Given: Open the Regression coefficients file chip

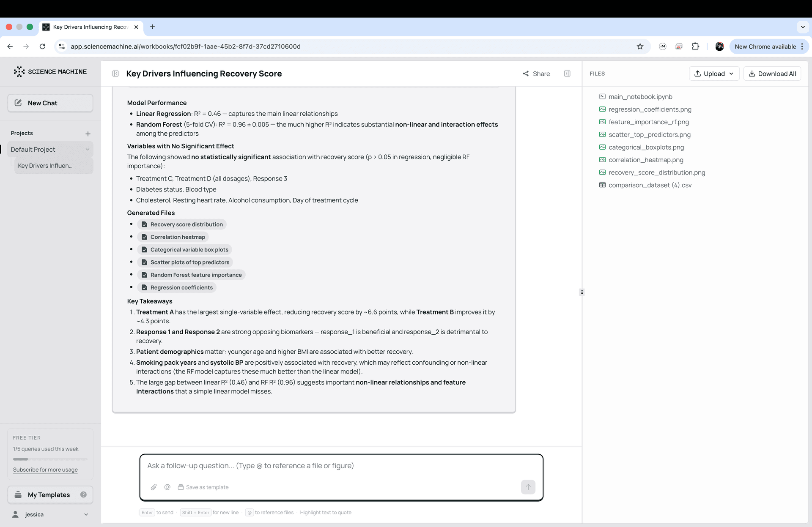Looking at the screenshot, I should tap(177, 287).
